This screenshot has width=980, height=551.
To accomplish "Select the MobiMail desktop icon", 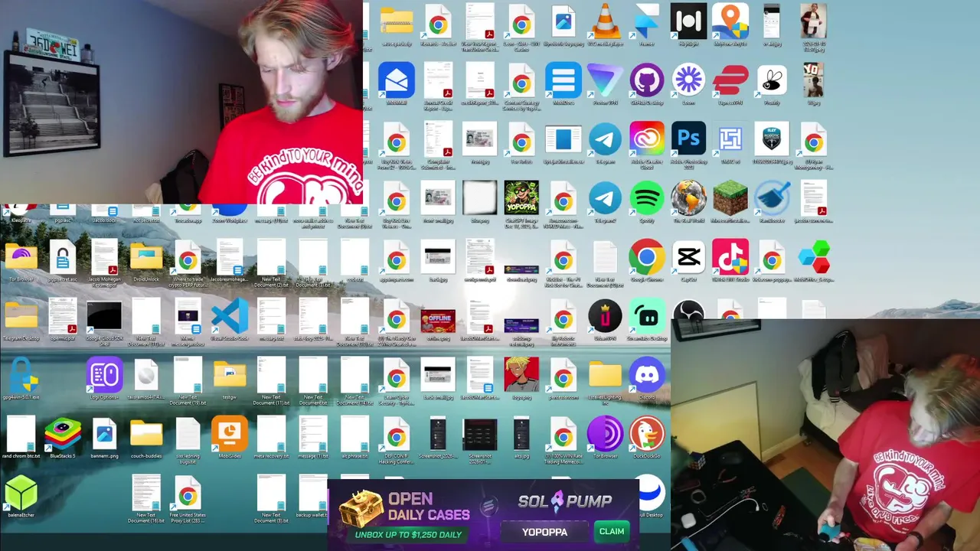I will point(396,80).
